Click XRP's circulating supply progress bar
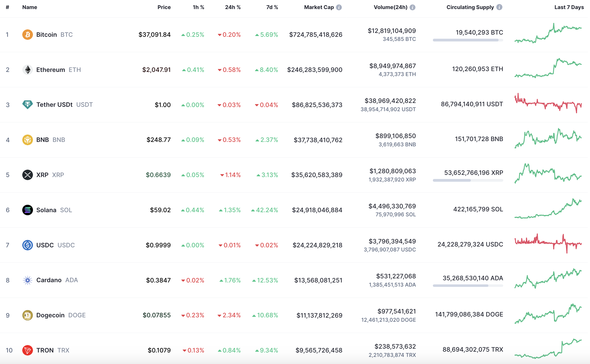The width and height of the screenshot is (590, 364). click(x=468, y=180)
